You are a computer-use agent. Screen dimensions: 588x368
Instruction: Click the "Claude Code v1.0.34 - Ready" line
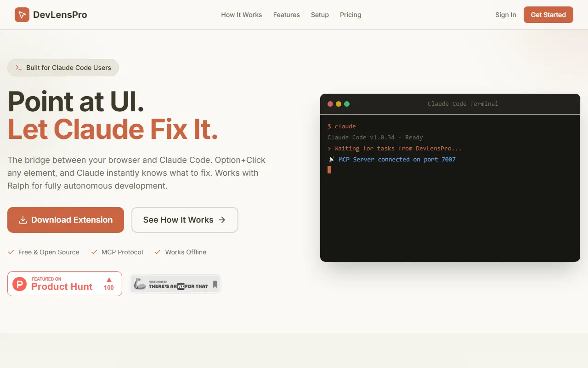pos(375,137)
